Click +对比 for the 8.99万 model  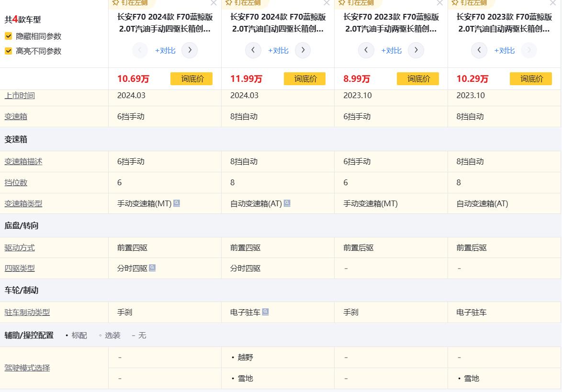point(392,51)
